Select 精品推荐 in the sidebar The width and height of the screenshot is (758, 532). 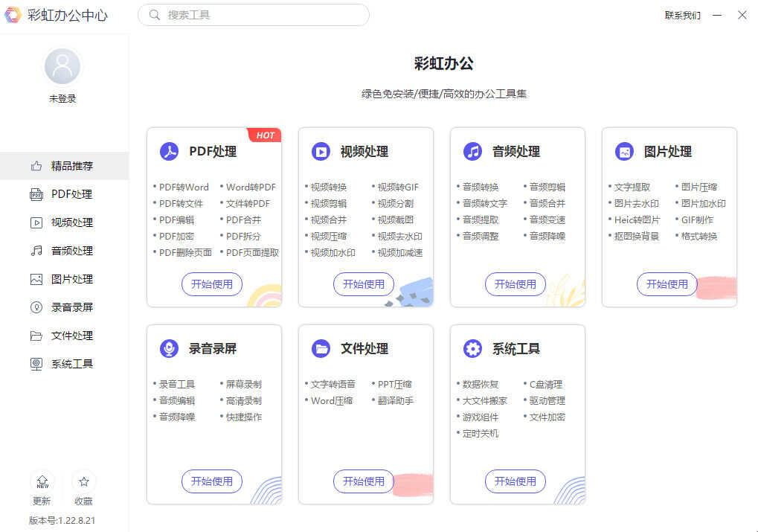64,166
